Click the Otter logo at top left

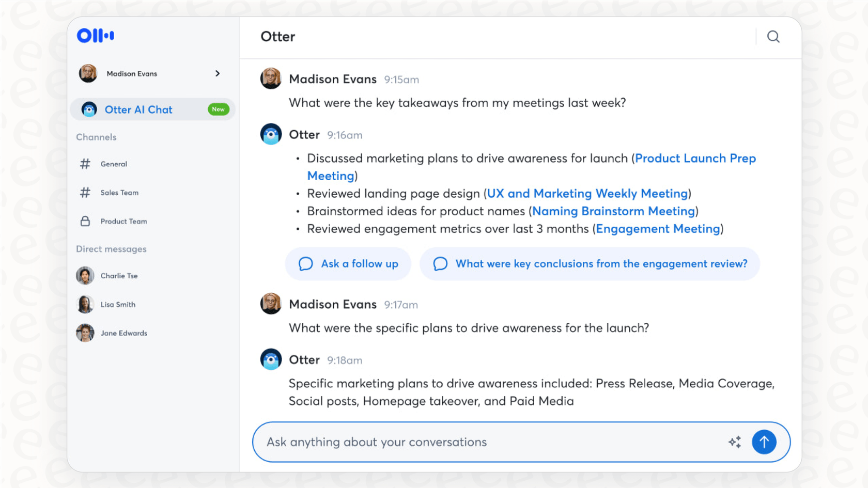(95, 35)
